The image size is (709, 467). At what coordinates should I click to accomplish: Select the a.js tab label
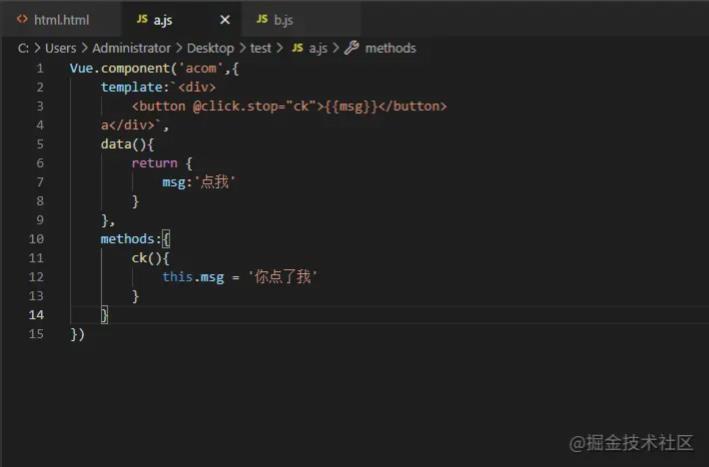(162, 19)
